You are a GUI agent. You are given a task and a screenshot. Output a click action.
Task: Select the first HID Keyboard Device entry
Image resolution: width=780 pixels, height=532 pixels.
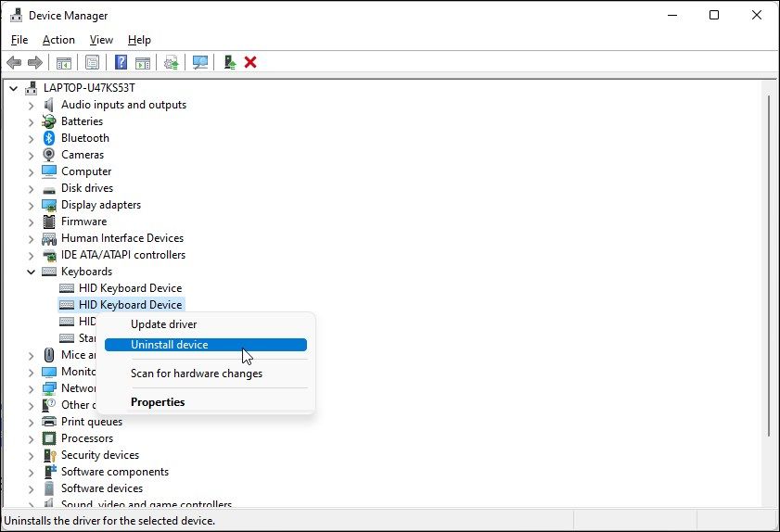coord(130,288)
